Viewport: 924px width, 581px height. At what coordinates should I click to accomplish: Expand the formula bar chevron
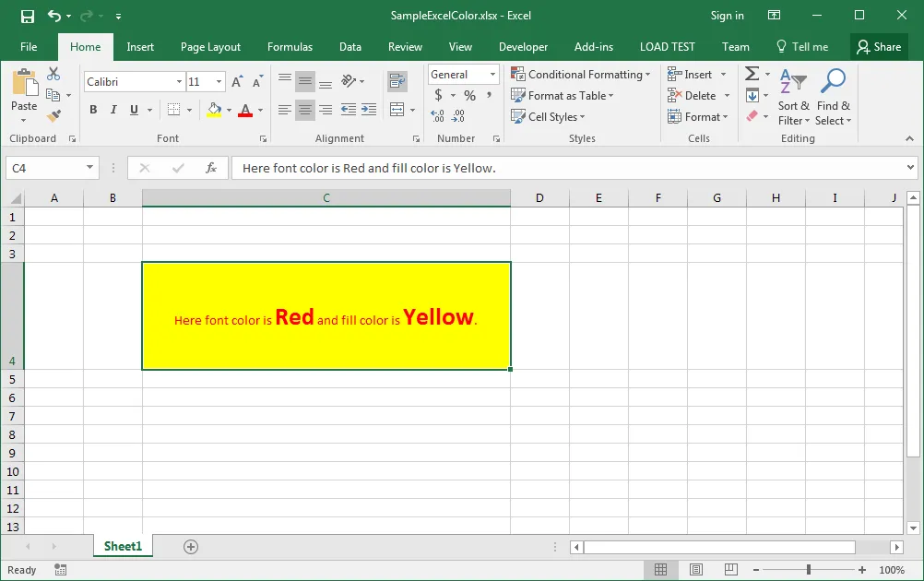910,168
